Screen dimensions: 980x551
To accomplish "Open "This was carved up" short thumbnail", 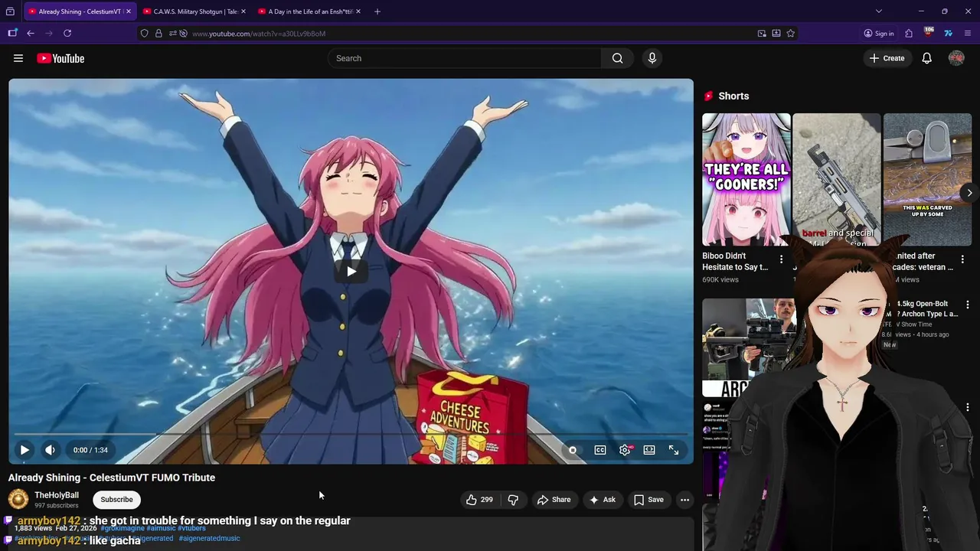I will tap(927, 179).
